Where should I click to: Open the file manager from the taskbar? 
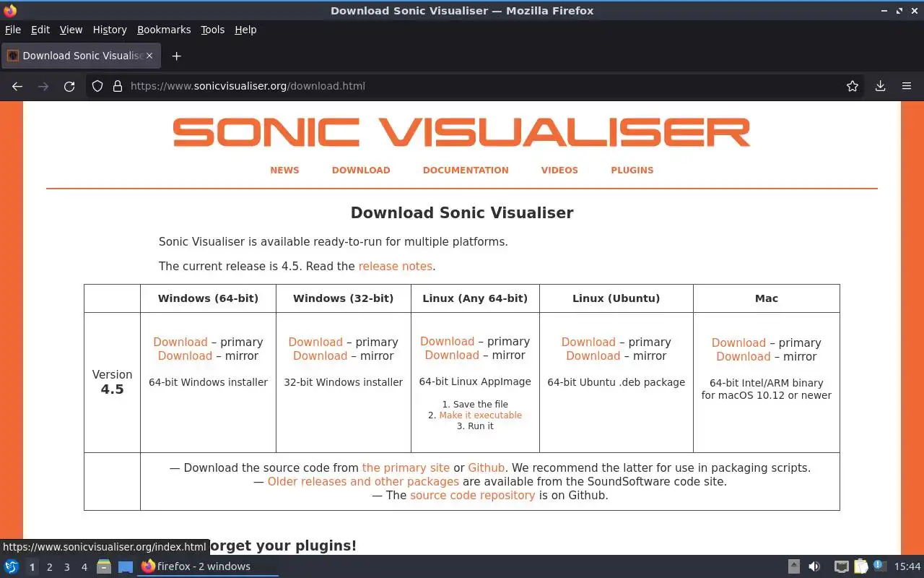point(104,566)
